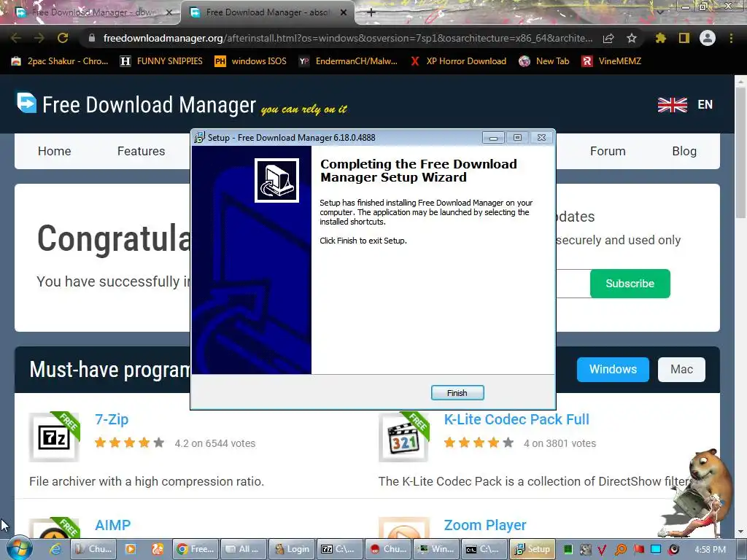Click the Setup window title bar icon

tap(199, 138)
